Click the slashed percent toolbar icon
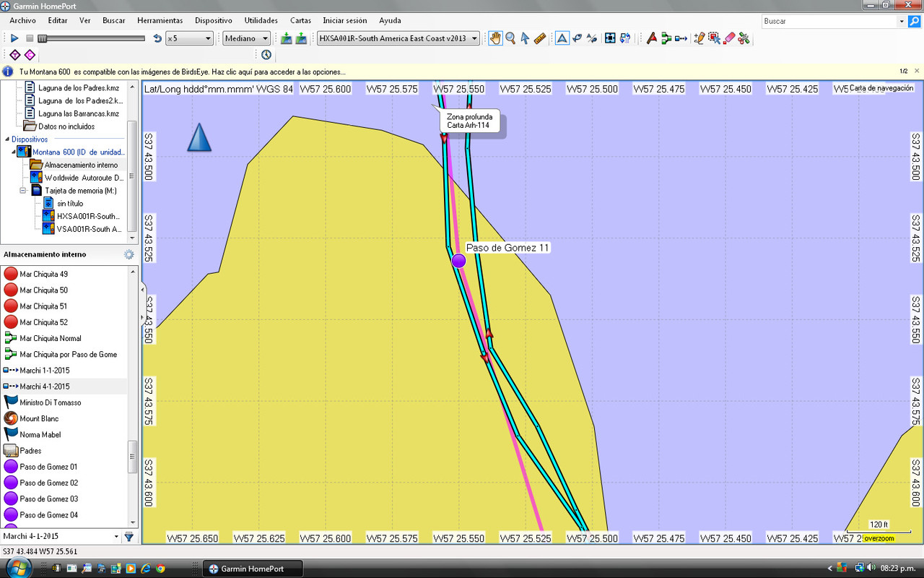The width and height of the screenshot is (924, 578). click(x=592, y=38)
